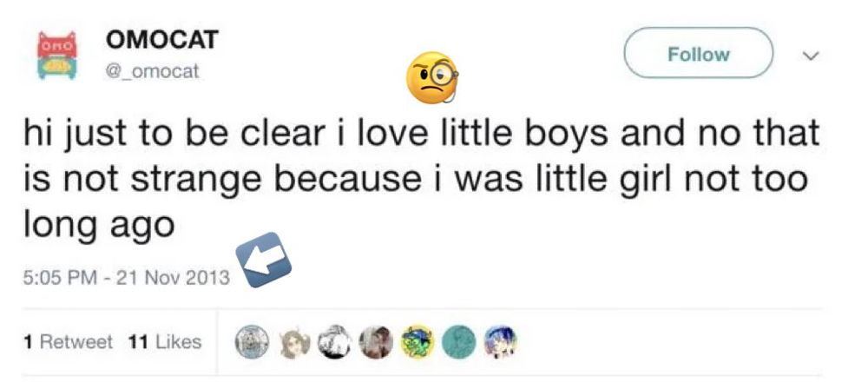Click the tweet's first line of text

pos(421,135)
